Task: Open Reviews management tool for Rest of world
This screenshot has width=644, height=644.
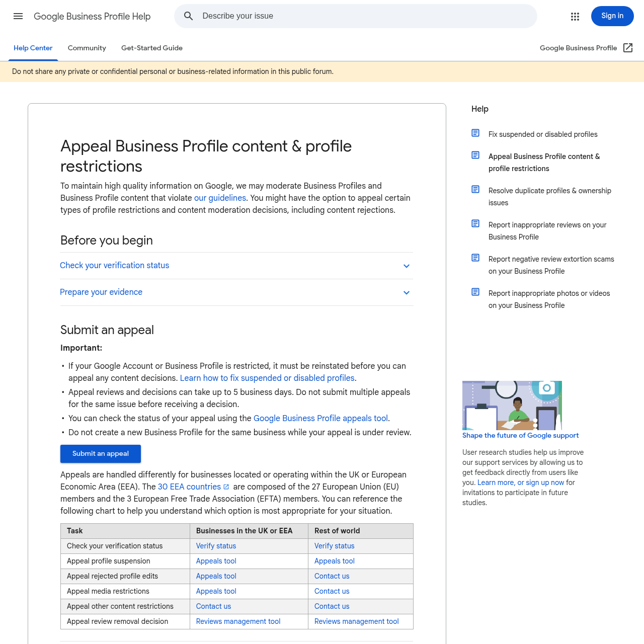Action: [x=356, y=621]
